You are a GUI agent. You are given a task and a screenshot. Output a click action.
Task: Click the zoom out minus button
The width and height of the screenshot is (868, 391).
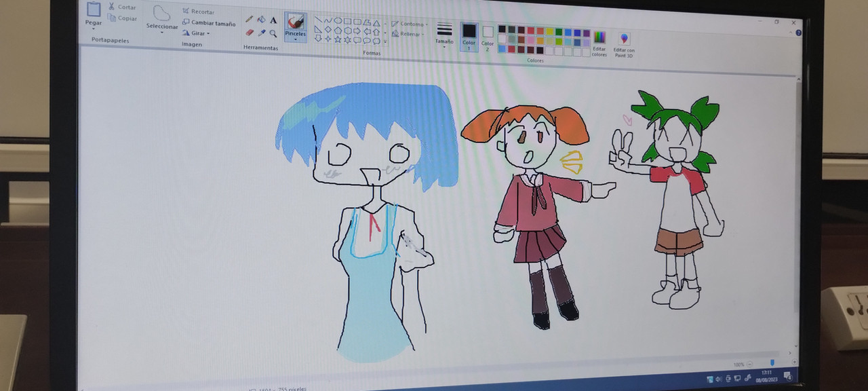[x=750, y=365]
